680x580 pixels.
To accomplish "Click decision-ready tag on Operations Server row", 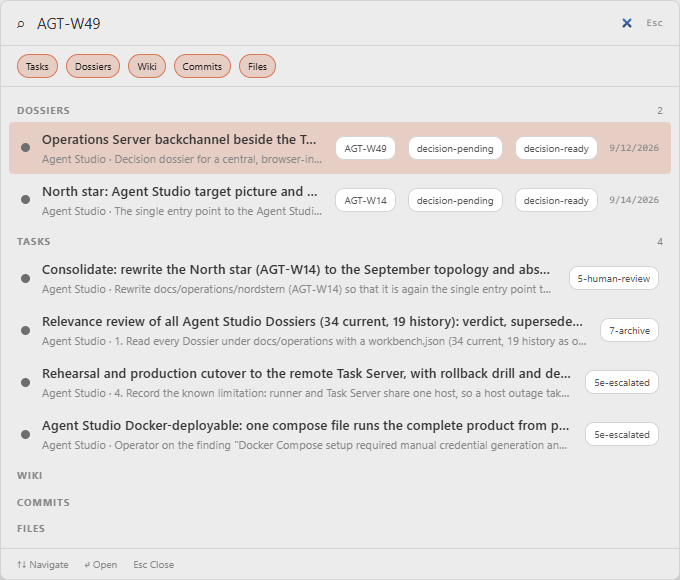I will [x=556, y=148].
